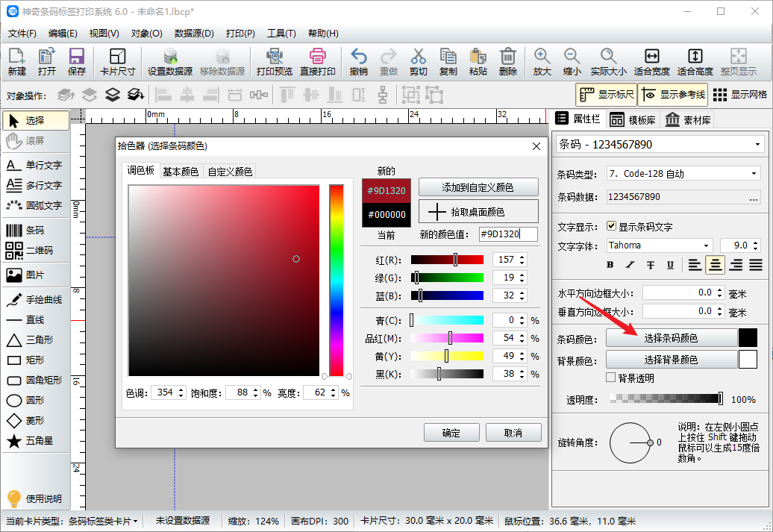Open the Tahoma font dropdown

click(x=660, y=245)
